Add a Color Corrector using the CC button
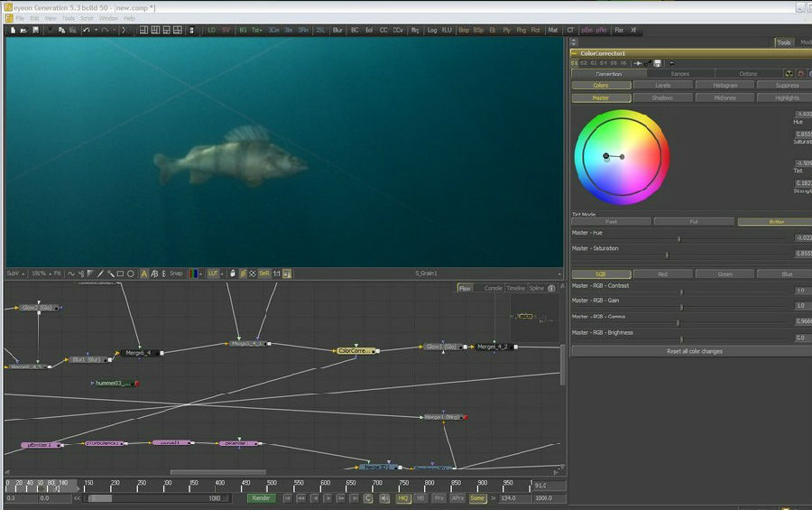The image size is (812, 510). click(383, 30)
